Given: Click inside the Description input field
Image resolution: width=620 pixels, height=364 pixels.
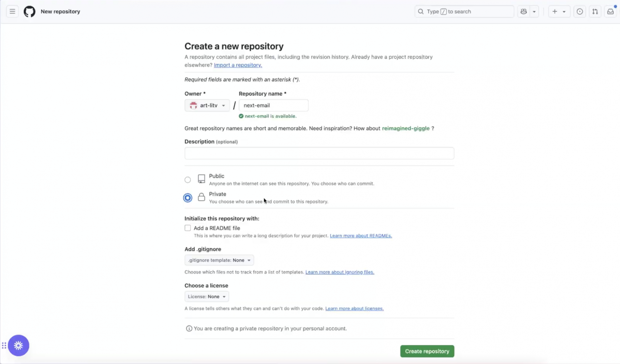Looking at the screenshot, I should [x=319, y=153].
